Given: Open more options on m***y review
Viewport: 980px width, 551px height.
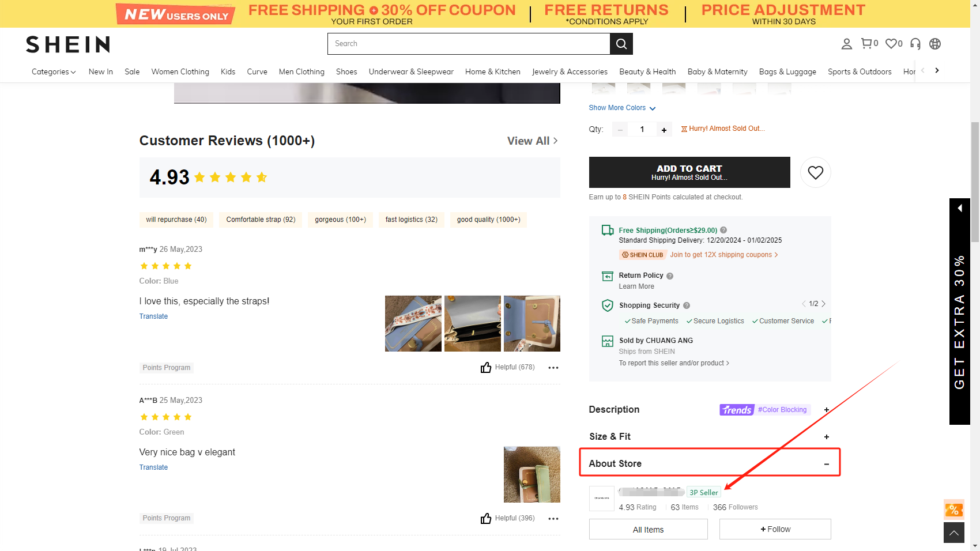Looking at the screenshot, I should [x=553, y=368].
